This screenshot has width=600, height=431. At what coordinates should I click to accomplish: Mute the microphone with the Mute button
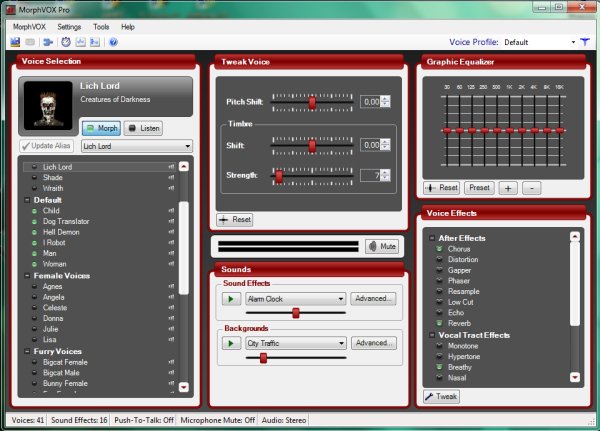pos(382,247)
